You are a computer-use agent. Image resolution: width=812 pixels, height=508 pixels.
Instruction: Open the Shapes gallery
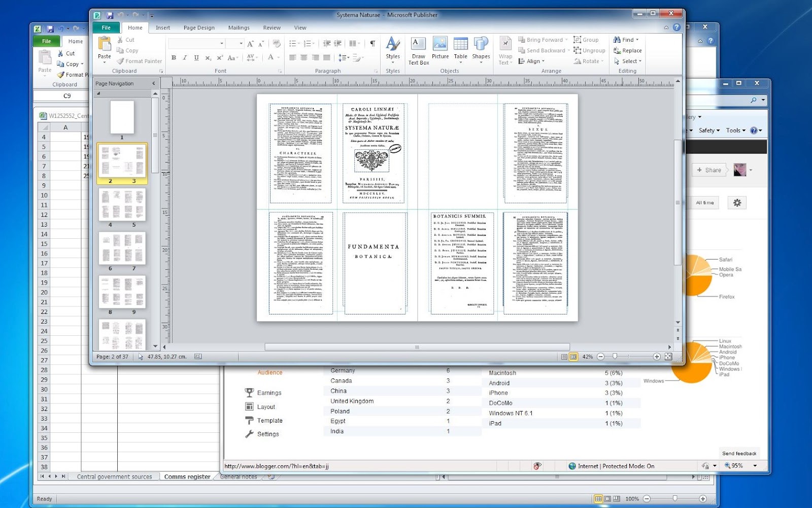[x=481, y=49]
